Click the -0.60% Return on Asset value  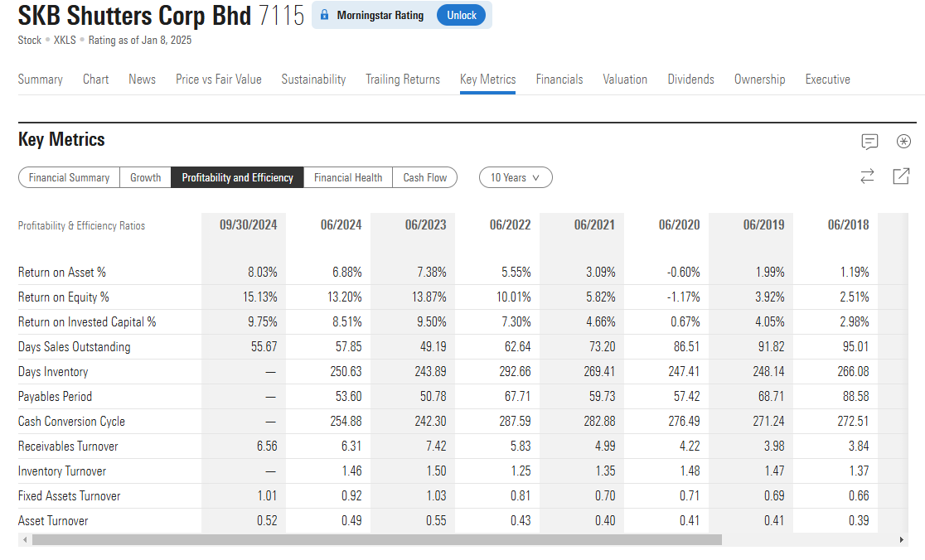(x=684, y=273)
